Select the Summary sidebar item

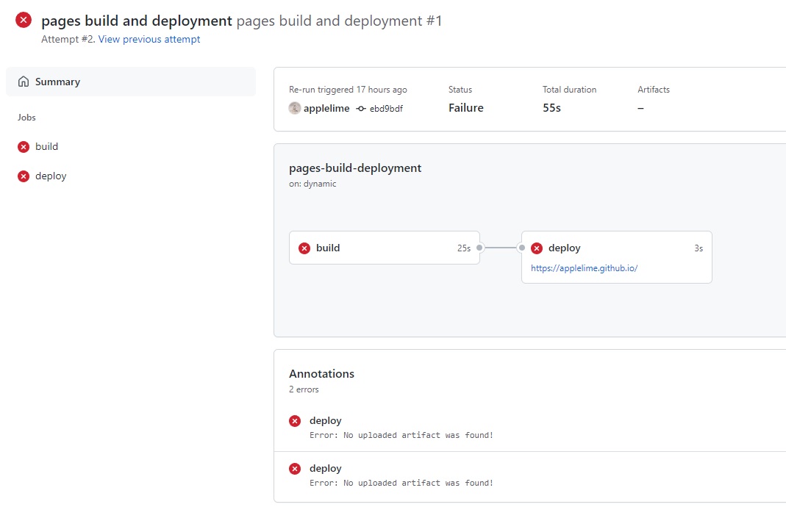pyautogui.click(x=131, y=82)
